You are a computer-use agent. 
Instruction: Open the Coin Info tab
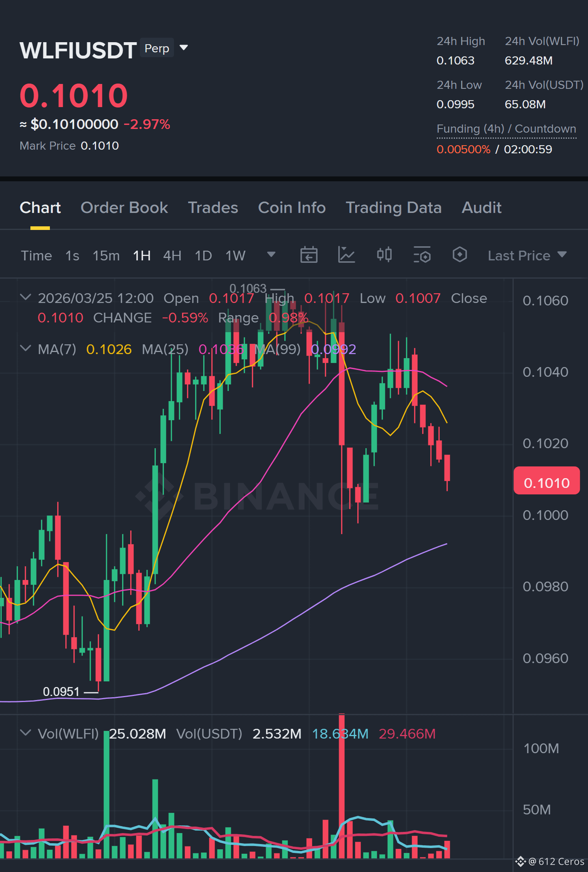tap(292, 208)
